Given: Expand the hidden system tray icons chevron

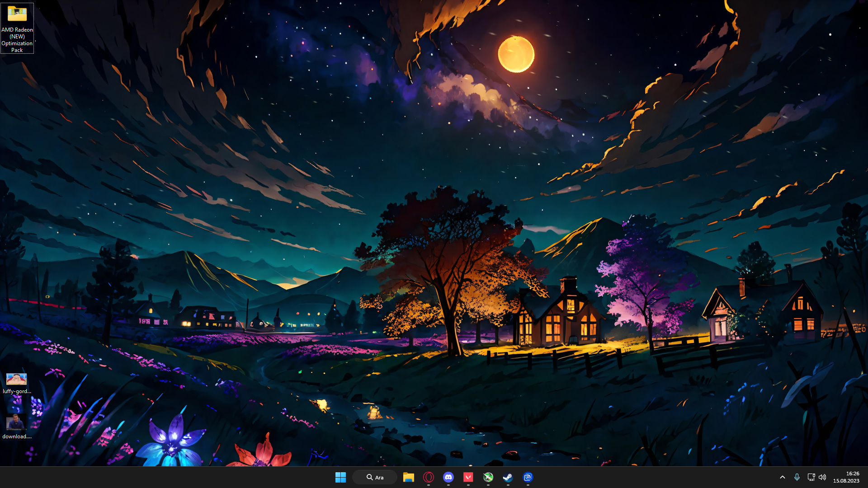Looking at the screenshot, I should (783, 477).
